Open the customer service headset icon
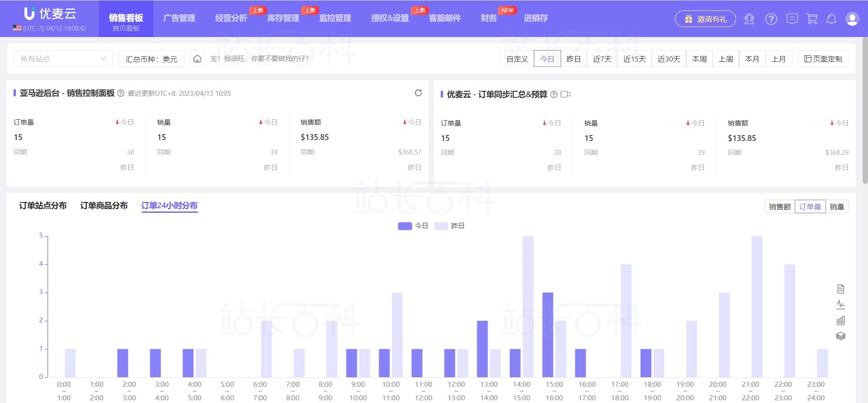868x403 pixels. pos(749,19)
